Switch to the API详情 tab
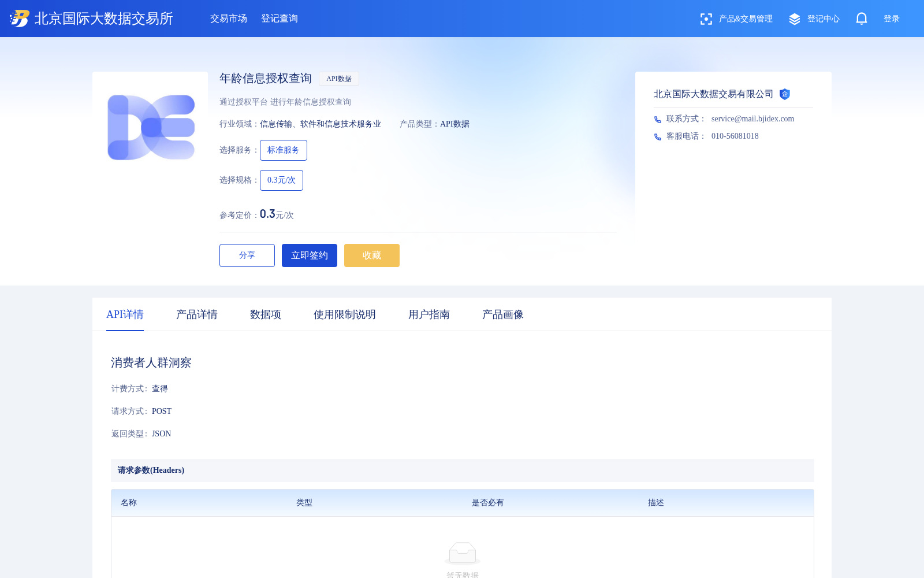The height and width of the screenshot is (578, 924). [125, 314]
